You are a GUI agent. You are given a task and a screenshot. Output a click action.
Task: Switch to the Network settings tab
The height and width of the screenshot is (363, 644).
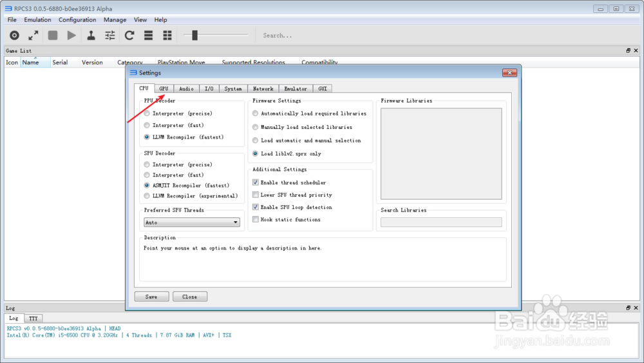(x=263, y=88)
